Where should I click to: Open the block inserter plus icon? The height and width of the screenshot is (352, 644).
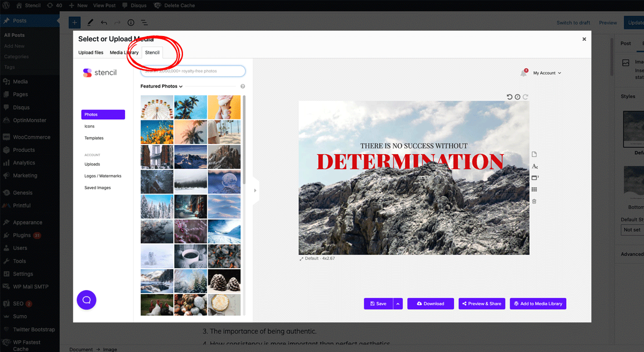click(x=74, y=23)
